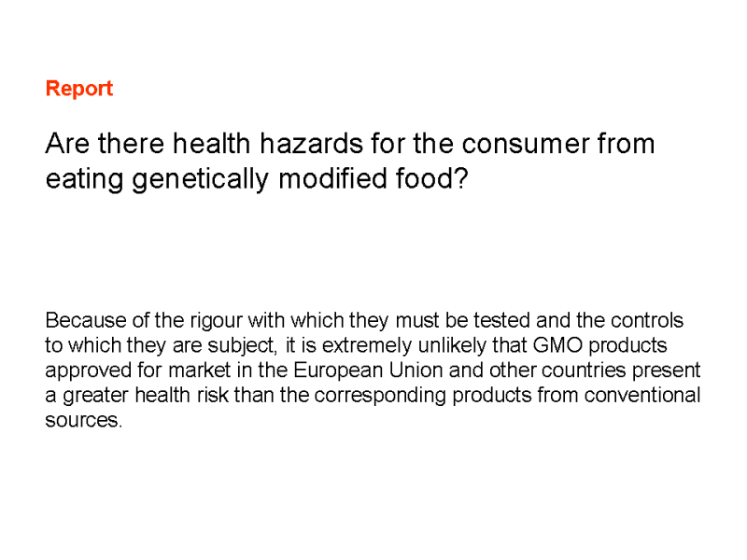This screenshot has width=747, height=560.
Task: Click the orange "Report" heading
Action: [x=79, y=89]
